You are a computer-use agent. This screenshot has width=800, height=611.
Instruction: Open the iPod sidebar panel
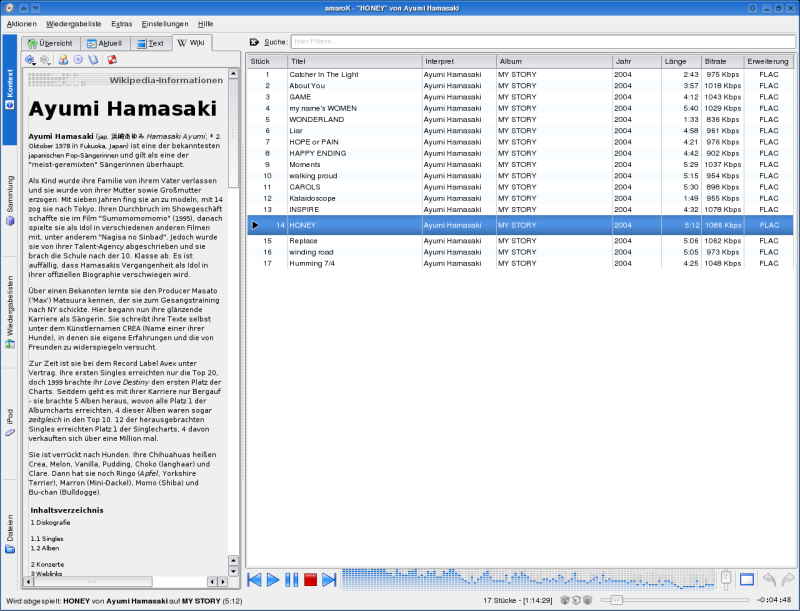(10, 423)
